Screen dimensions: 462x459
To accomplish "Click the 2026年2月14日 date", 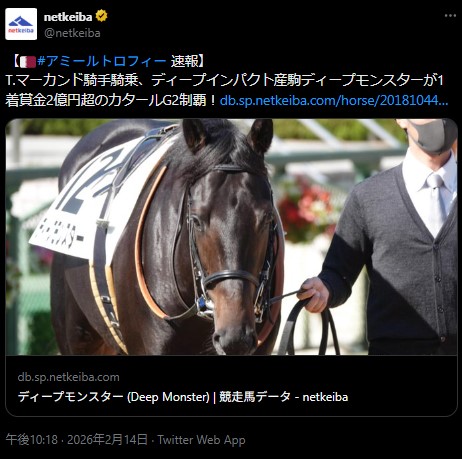I will pyautogui.click(x=107, y=440).
